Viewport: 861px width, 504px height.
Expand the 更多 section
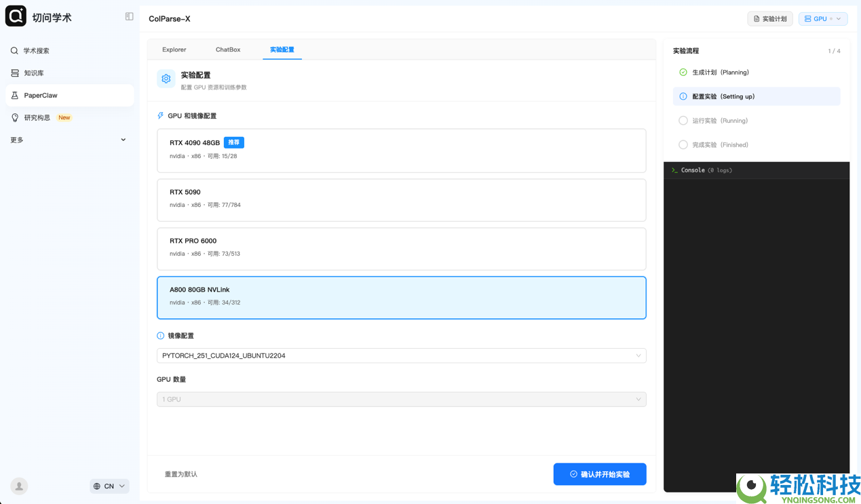pos(68,140)
